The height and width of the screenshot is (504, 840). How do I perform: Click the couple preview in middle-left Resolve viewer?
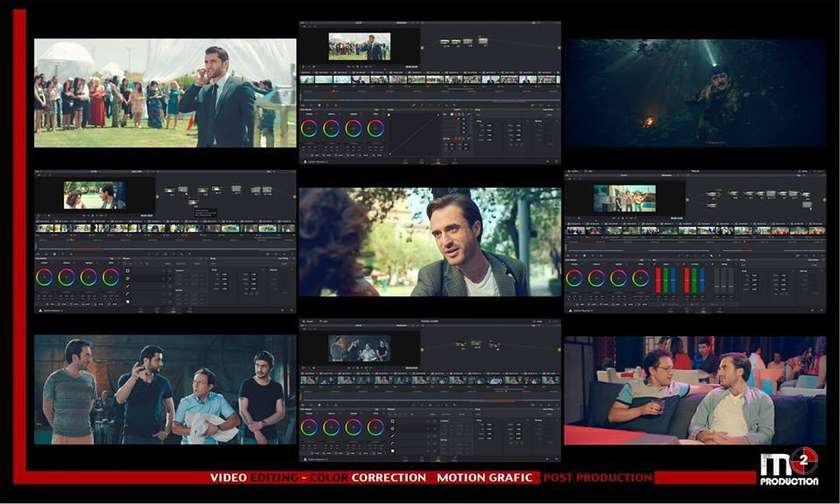click(94, 194)
